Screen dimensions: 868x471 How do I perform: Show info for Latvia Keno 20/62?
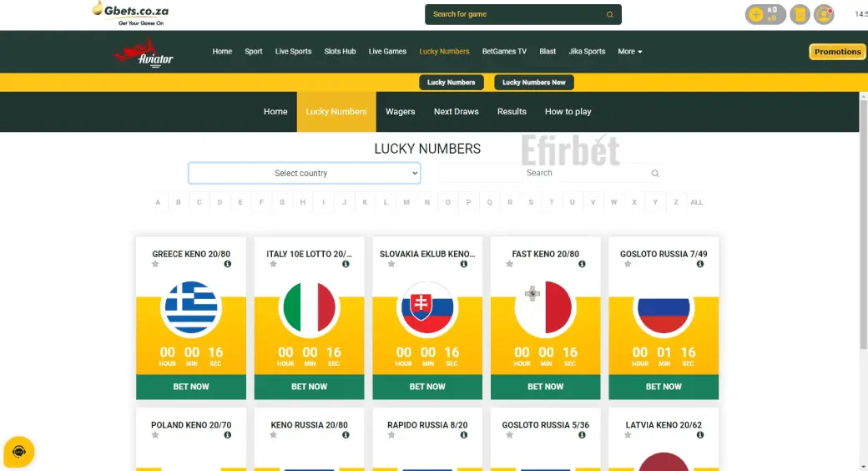tap(700, 435)
